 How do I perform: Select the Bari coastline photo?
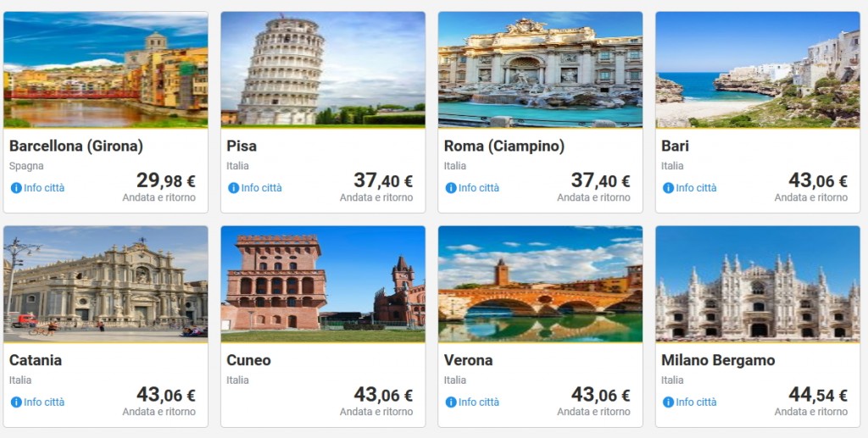pos(758,69)
